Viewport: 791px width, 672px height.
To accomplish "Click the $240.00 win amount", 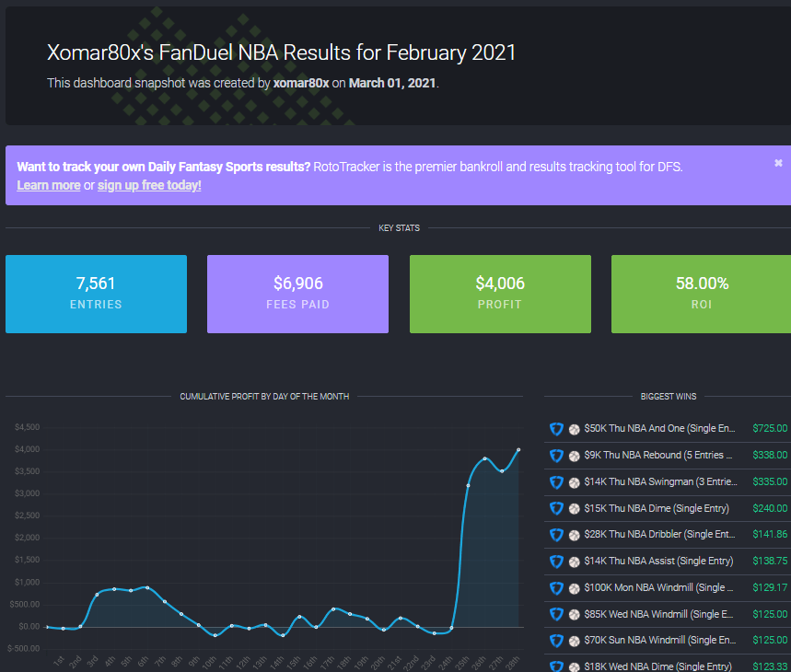I will pos(770,509).
